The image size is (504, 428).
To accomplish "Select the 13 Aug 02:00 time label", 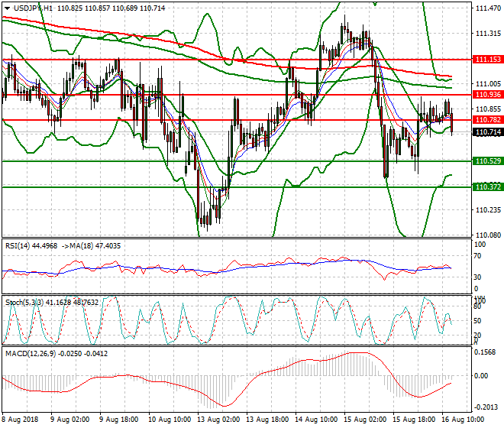I will tap(218, 420).
